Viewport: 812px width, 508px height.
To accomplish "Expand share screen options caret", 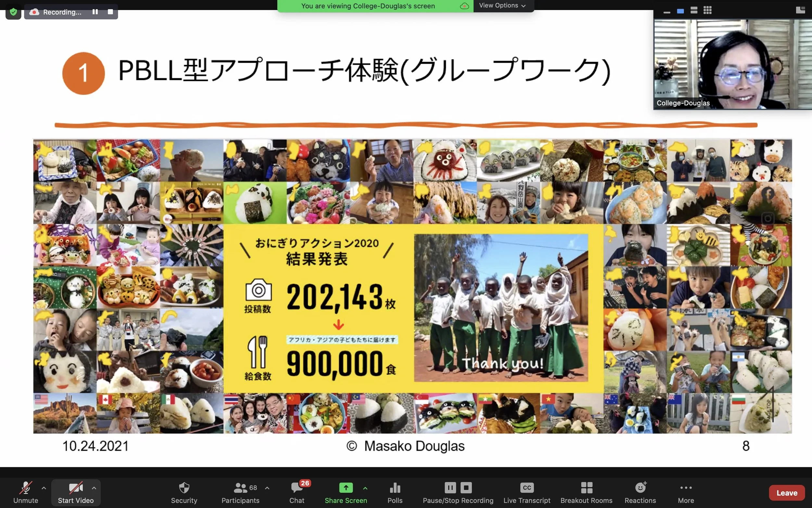I will coord(365,488).
